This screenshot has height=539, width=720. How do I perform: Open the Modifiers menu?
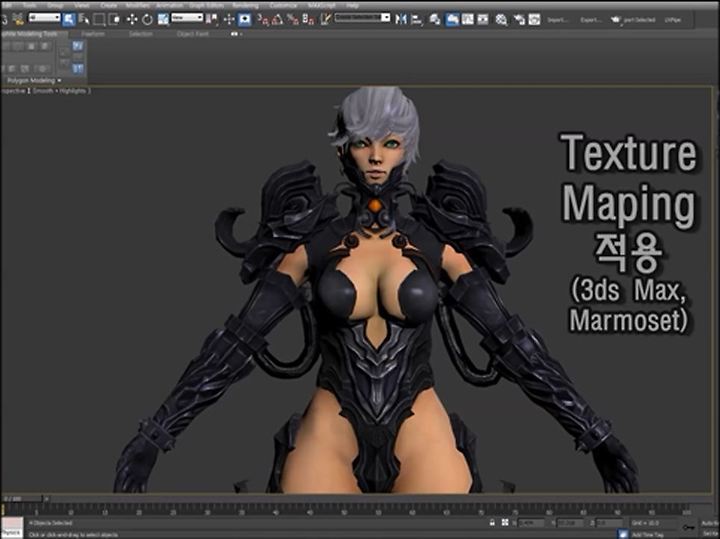coord(137,6)
